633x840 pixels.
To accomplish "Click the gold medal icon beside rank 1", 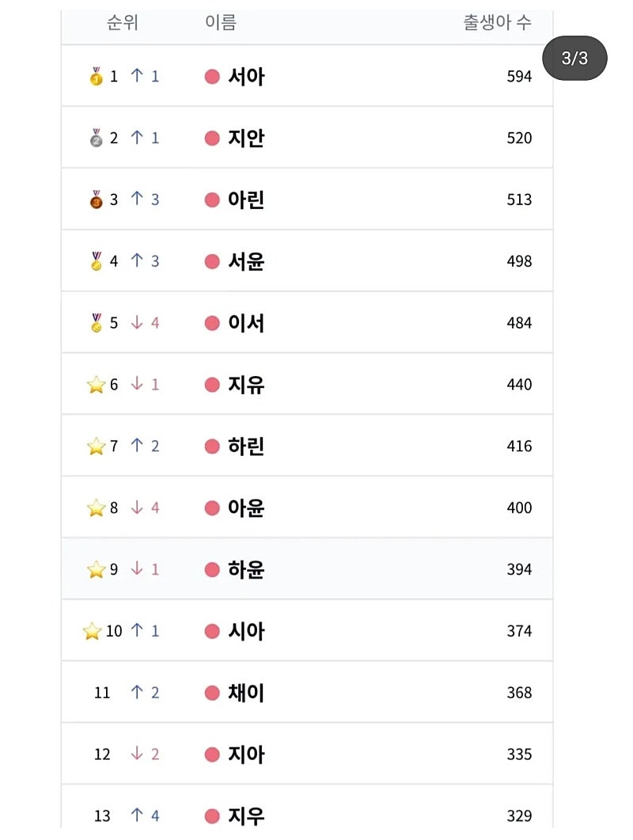I will pos(97,77).
